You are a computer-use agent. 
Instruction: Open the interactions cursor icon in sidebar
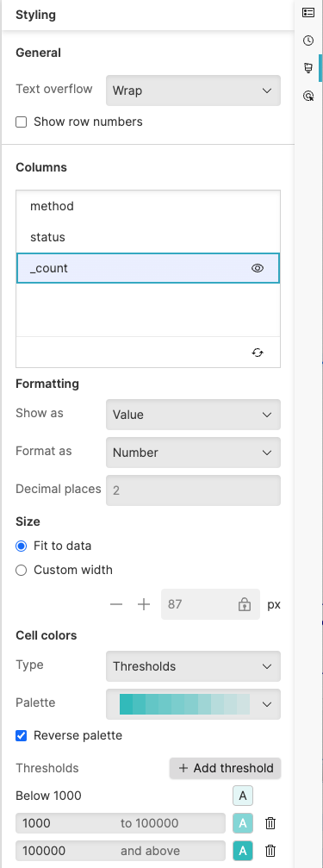point(308,97)
